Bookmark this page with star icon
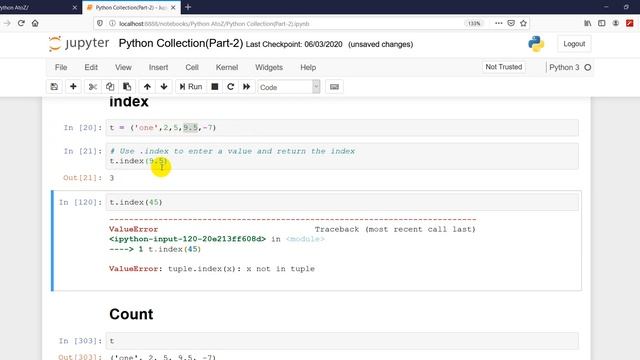The image size is (640, 360). tap(523, 23)
